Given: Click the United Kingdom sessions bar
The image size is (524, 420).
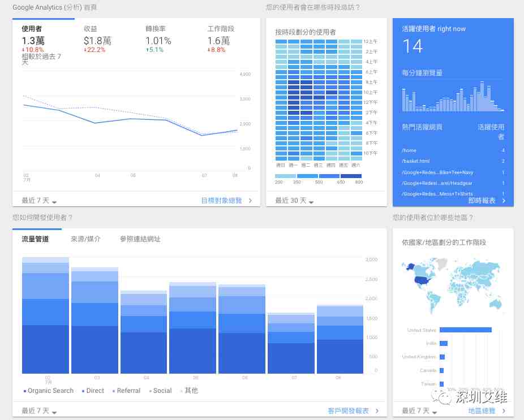Looking at the screenshot, I should click(x=442, y=357).
